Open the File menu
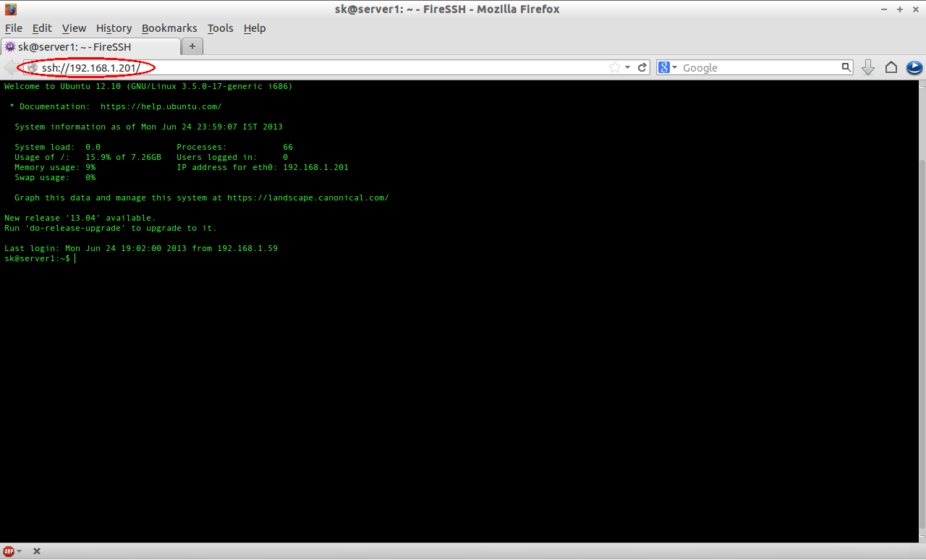Viewport: 926px width, 560px height. [14, 28]
